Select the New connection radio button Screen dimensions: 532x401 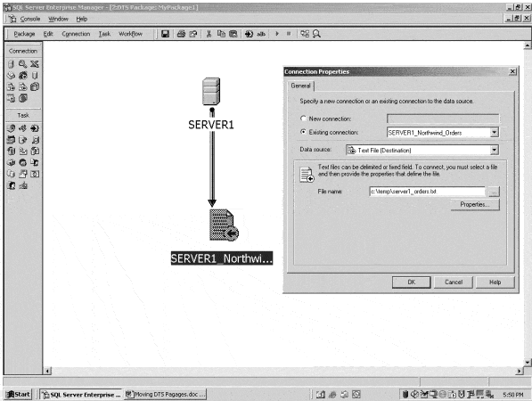[303, 119]
